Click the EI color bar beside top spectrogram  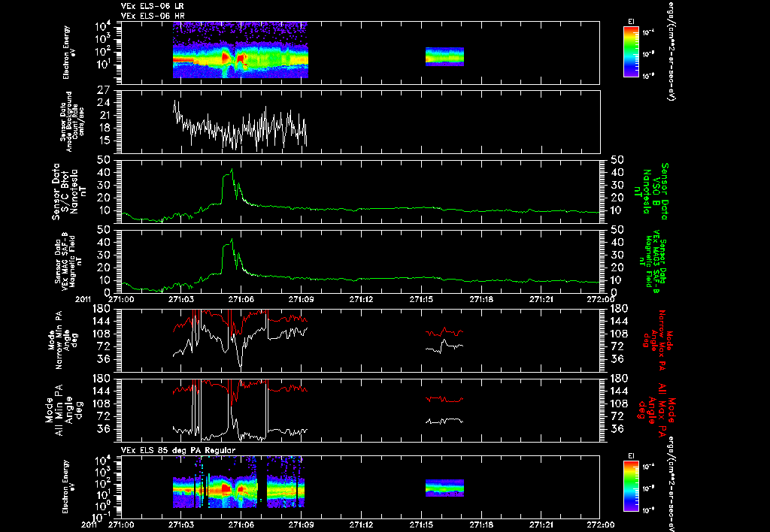click(x=631, y=52)
